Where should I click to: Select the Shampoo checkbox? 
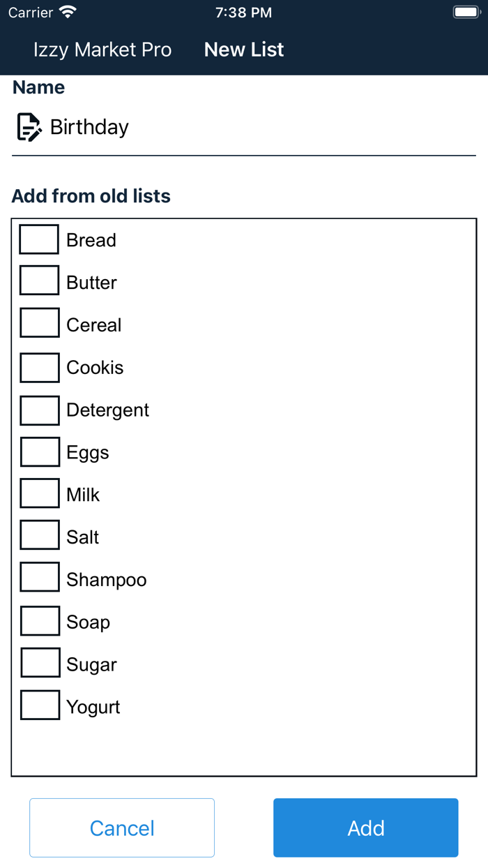pos(39,578)
